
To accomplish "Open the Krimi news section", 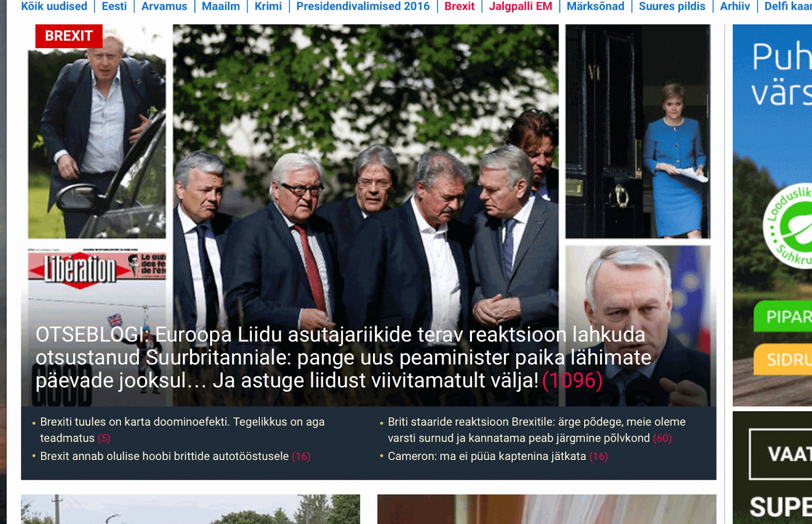I will tap(268, 6).
